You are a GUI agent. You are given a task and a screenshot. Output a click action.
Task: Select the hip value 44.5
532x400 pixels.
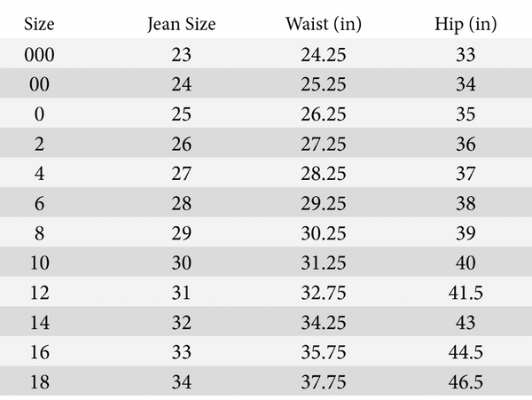tap(465, 353)
